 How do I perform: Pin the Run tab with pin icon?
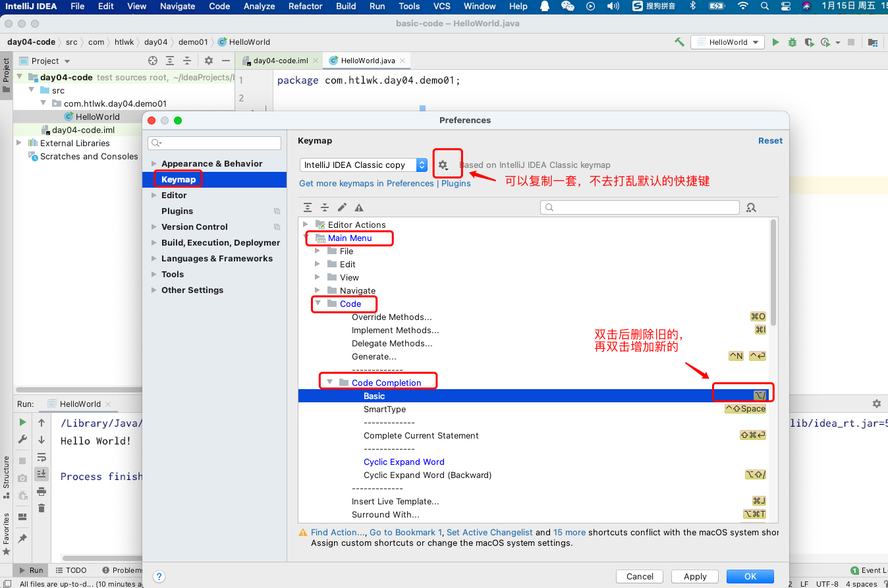point(22,539)
